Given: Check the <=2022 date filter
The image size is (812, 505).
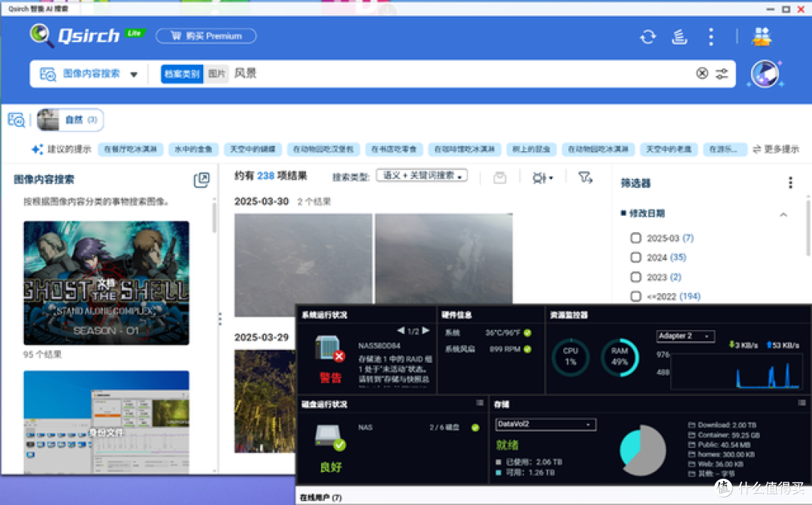Looking at the screenshot, I should tap(636, 296).
